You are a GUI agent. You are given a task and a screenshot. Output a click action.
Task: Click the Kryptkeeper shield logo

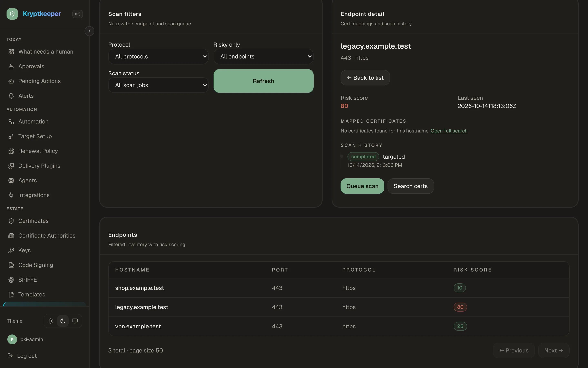(12, 14)
